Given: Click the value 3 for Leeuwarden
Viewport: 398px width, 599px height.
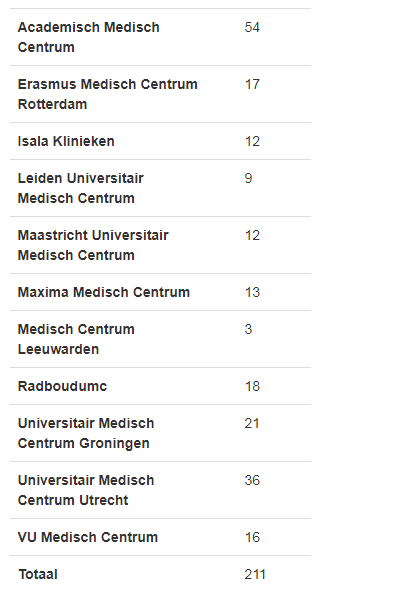Looking at the screenshot, I should point(248,329).
